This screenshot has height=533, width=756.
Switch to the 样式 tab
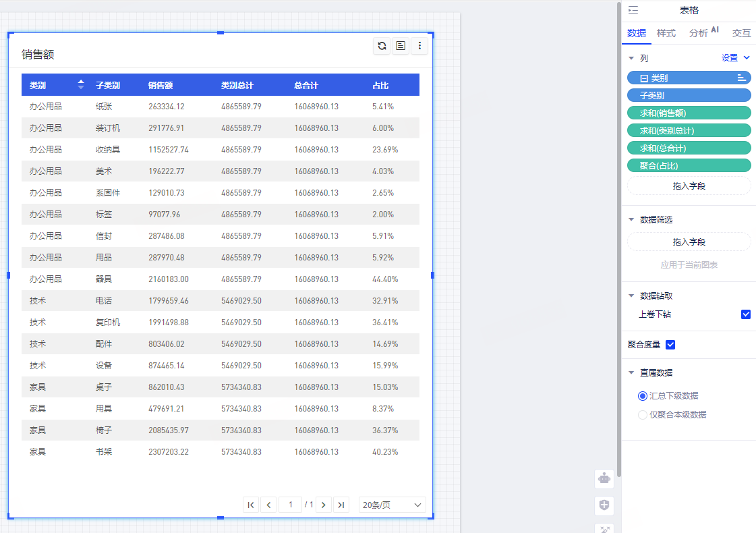(x=666, y=33)
